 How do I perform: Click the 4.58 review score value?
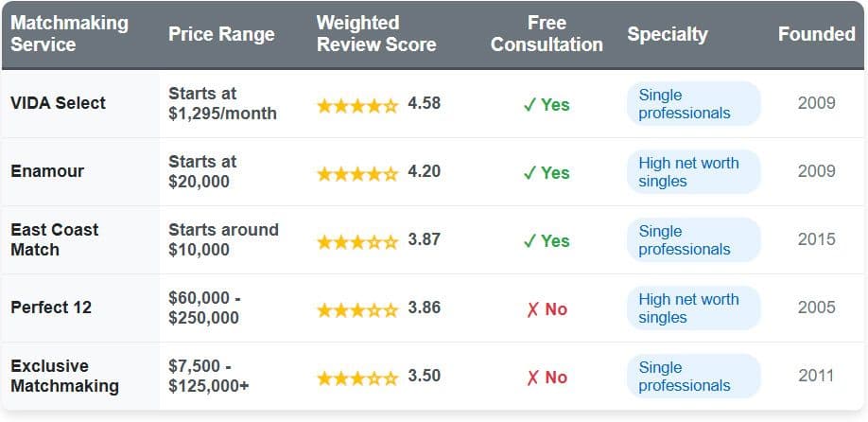pos(425,103)
